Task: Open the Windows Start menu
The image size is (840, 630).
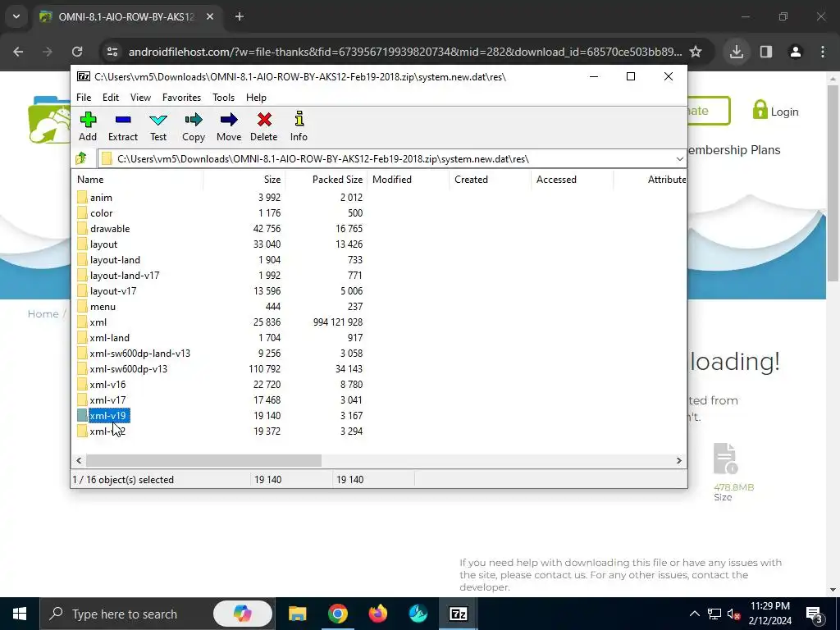Action: tap(20, 614)
